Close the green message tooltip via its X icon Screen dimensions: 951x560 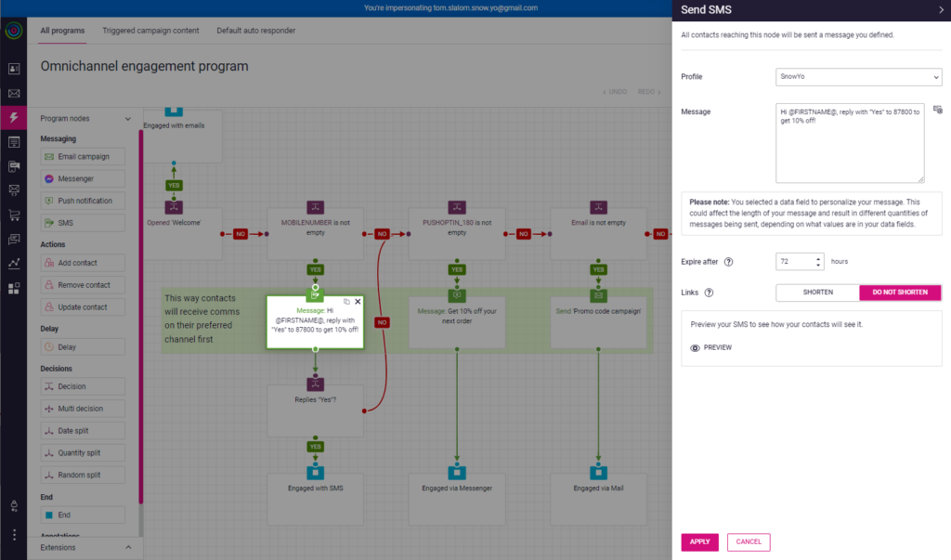click(x=358, y=301)
